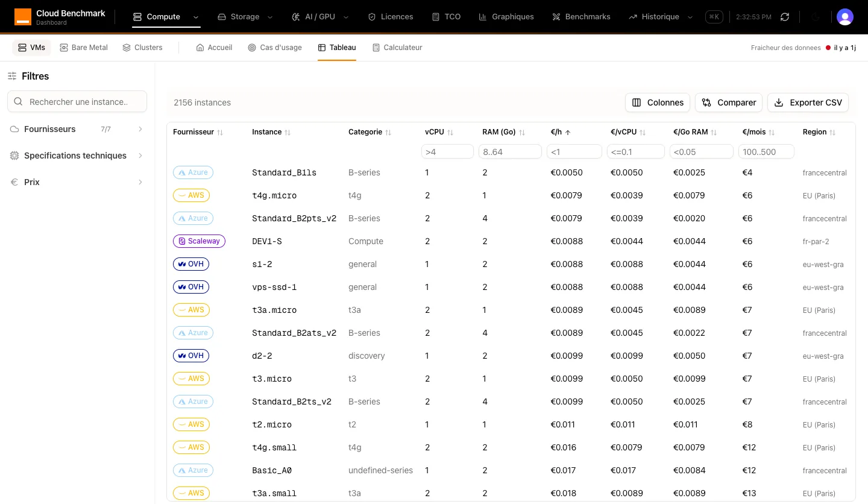
Task: Click the Scaleway badge on the DEV1-S row
Action: (199, 241)
